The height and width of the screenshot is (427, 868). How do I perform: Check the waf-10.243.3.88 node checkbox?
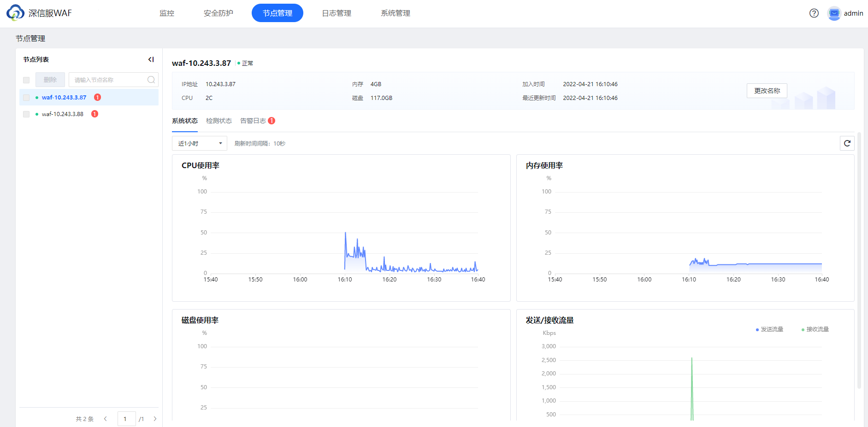[x=26, y=114]
